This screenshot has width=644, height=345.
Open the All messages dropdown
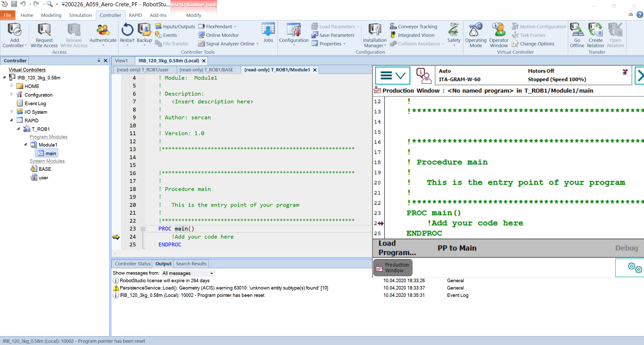pyautogui.click(x=211, y=273)
